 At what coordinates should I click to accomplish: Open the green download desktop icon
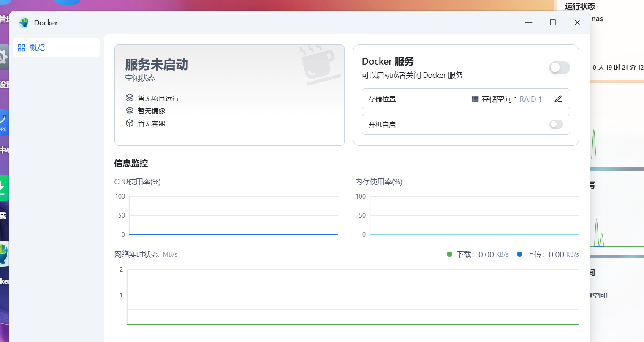click(4, 188)
